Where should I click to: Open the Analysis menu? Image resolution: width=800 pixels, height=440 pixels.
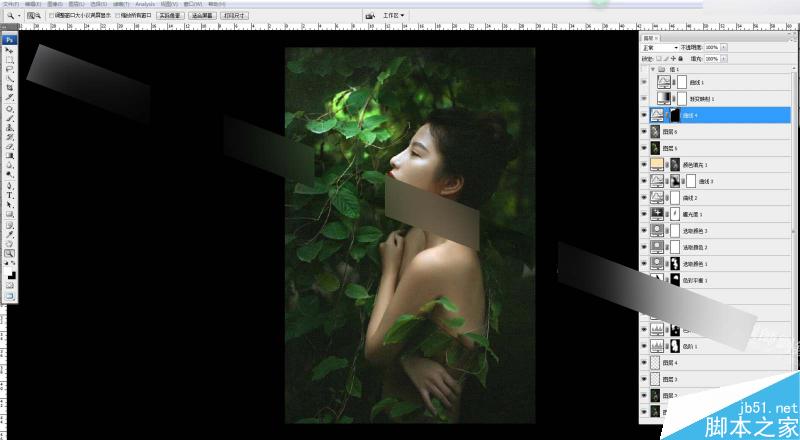point(145,4)
